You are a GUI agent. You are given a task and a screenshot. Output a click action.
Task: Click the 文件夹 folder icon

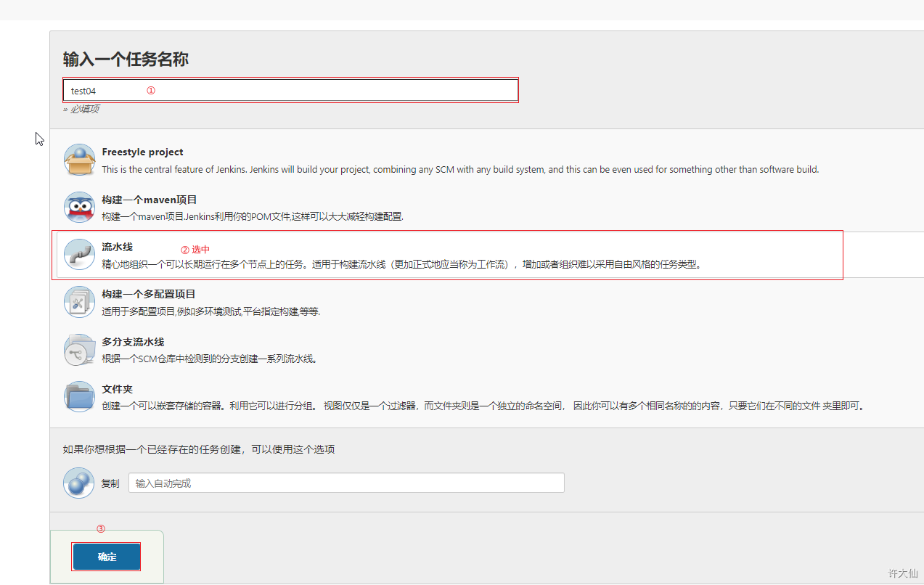tap(79, 397)
